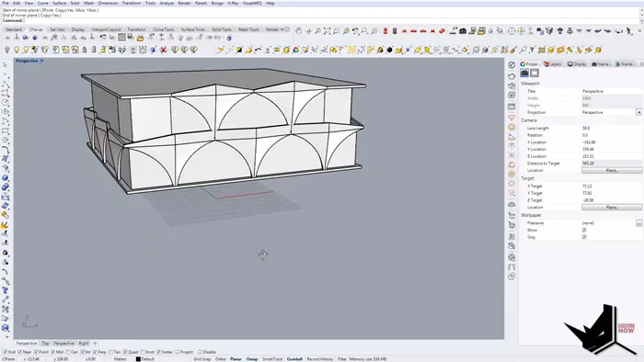Click the walking figure icon in the top toolbar
Viewport: 644px width, 362px height.
[x=629, y=30]
